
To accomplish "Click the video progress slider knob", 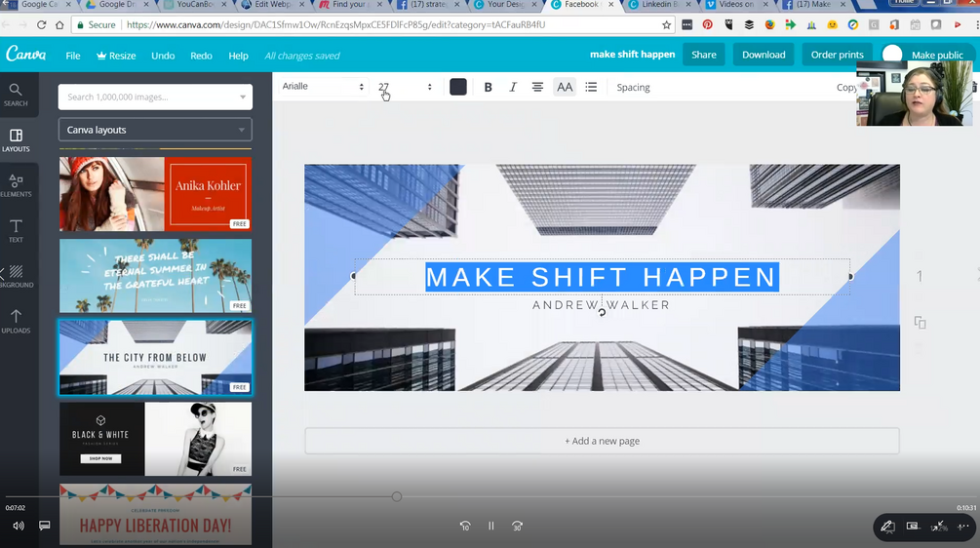I will [397, 496].
